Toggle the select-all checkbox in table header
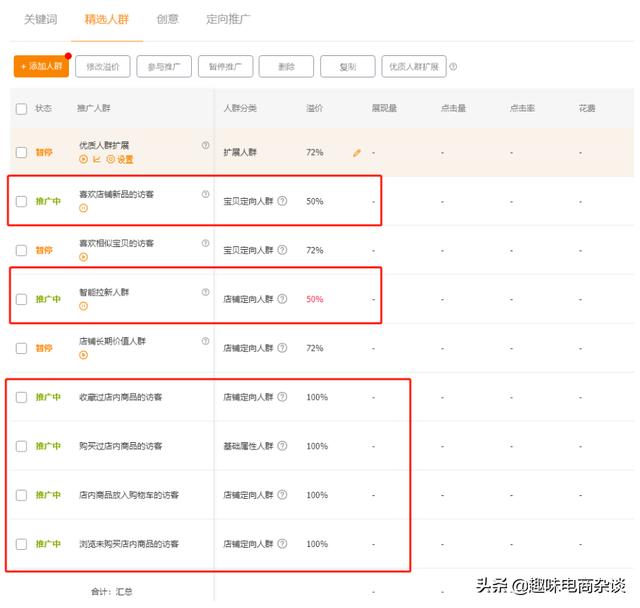This screenshot has width=640, height=608. (x=21, y=108)
